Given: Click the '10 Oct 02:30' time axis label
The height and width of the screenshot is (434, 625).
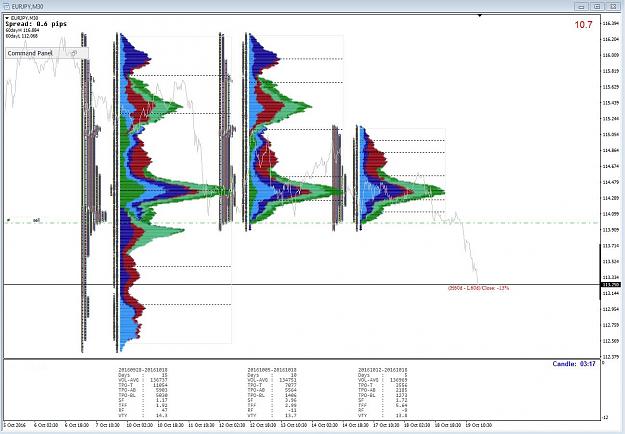Looking at the screenshot, I should [x=140, y=425].
